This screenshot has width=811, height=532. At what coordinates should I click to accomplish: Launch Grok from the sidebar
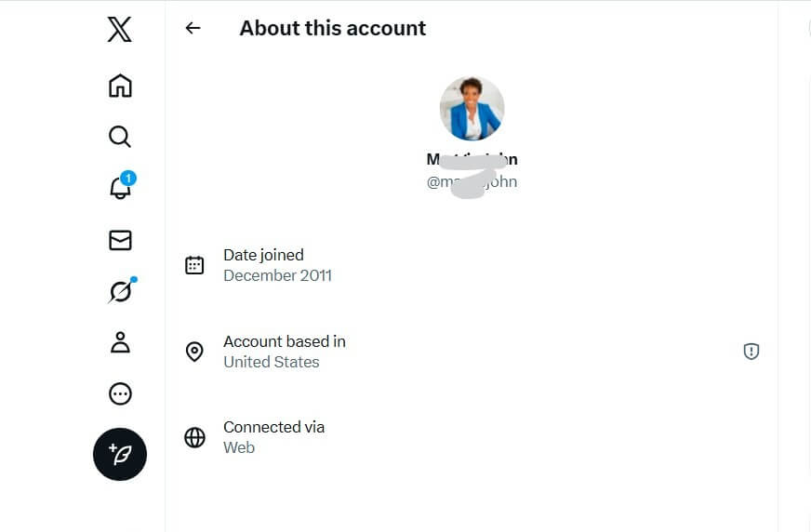point(120,292)
